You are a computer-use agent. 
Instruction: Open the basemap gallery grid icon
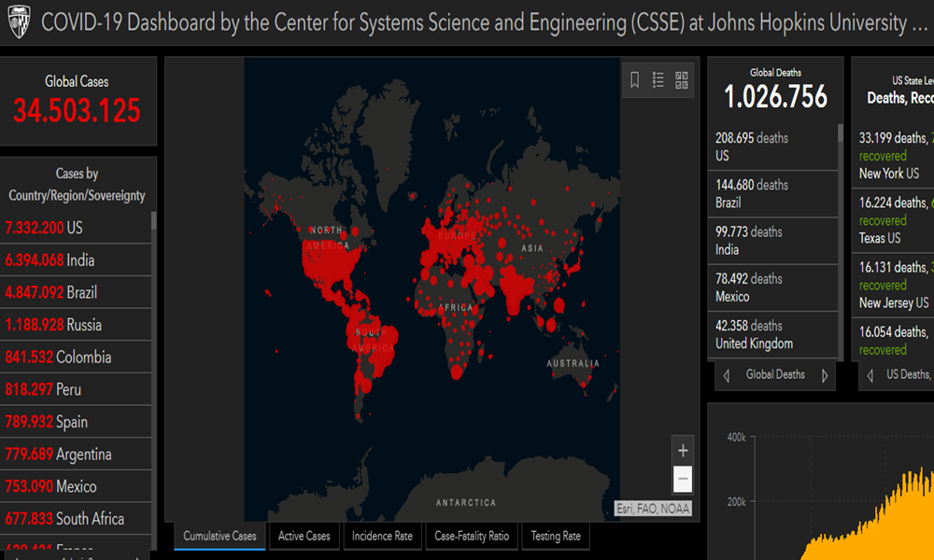coord(682,80)
